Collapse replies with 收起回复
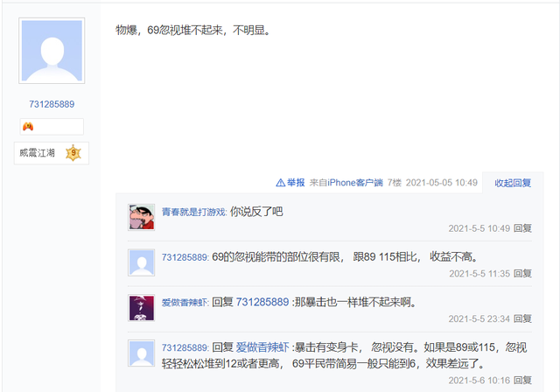 513,183
